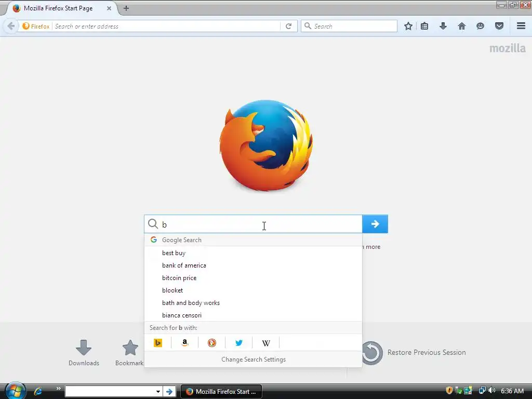532x399 pixels.
Task: Search with Bing icon
Action: coord(158,343)
